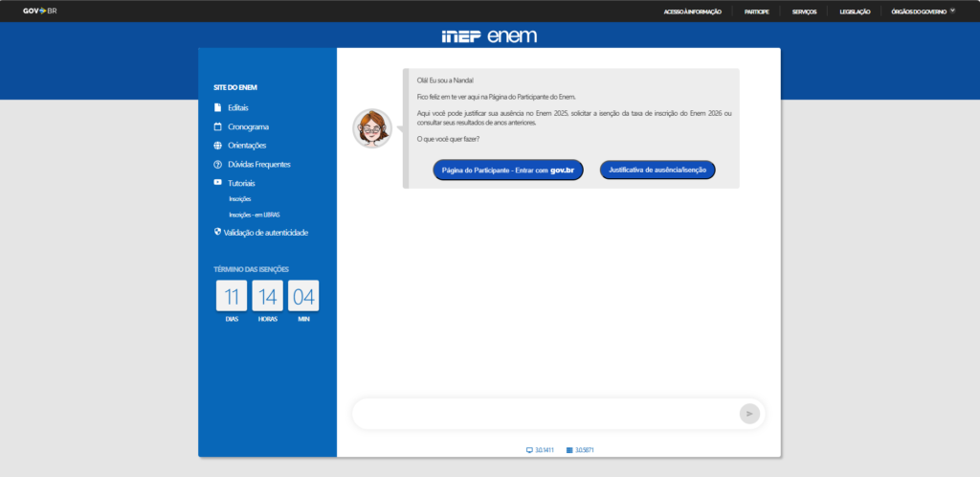Select Justificativa de ausência/isenção button
The width and height of the screenshot is (980, 477).
pyautogui.click(x=657, y=170)
